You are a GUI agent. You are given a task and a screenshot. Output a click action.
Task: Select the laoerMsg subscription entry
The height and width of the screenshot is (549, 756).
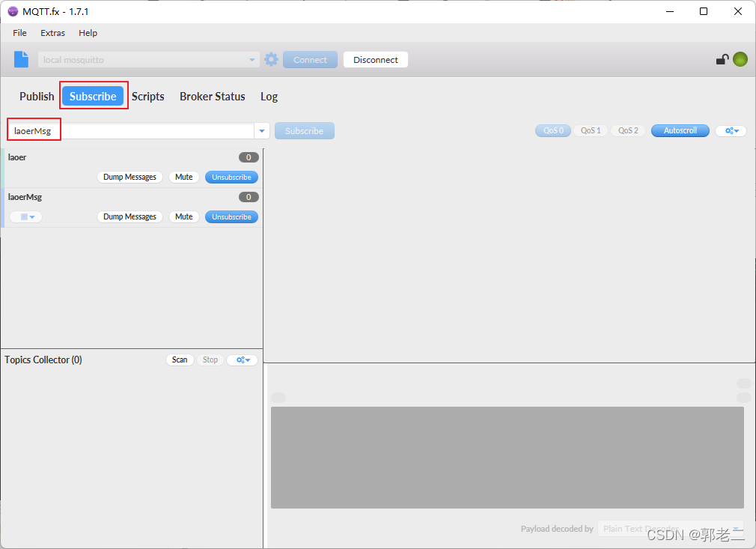(132, 207)
